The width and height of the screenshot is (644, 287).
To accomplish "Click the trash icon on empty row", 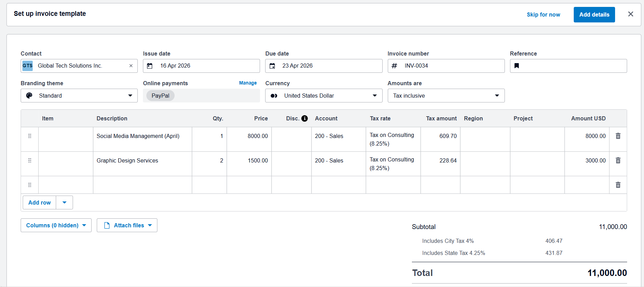I will [618, 185].
